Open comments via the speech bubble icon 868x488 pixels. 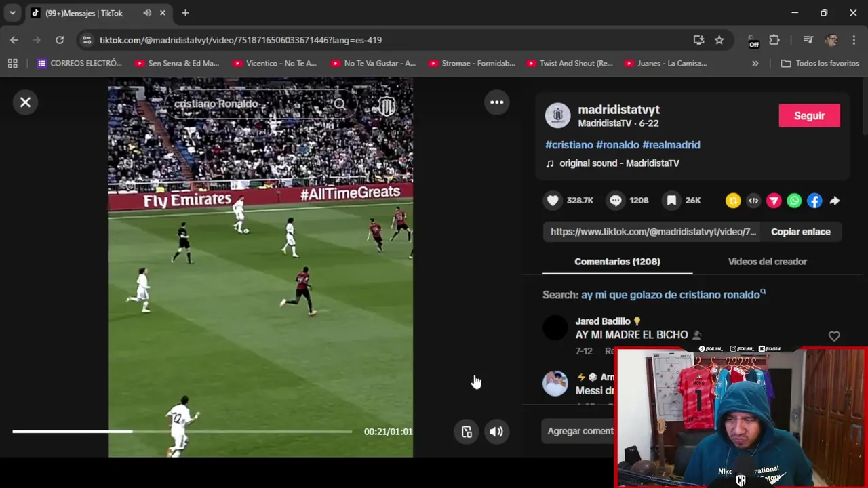pyautogui.click(x=615, y=200)
